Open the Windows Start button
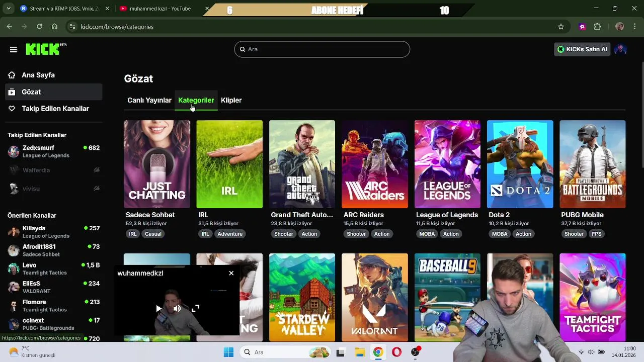 tap(228, 352)
